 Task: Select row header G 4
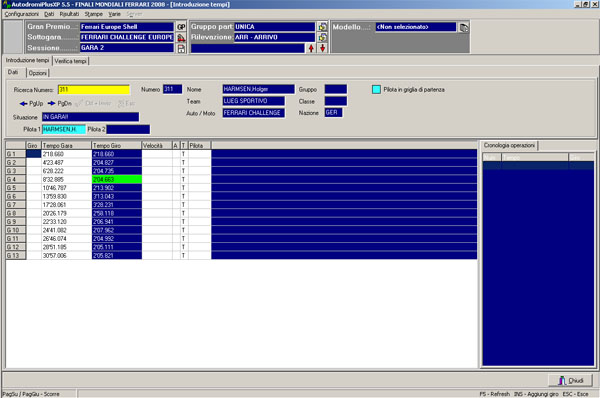tap(16, 179)
